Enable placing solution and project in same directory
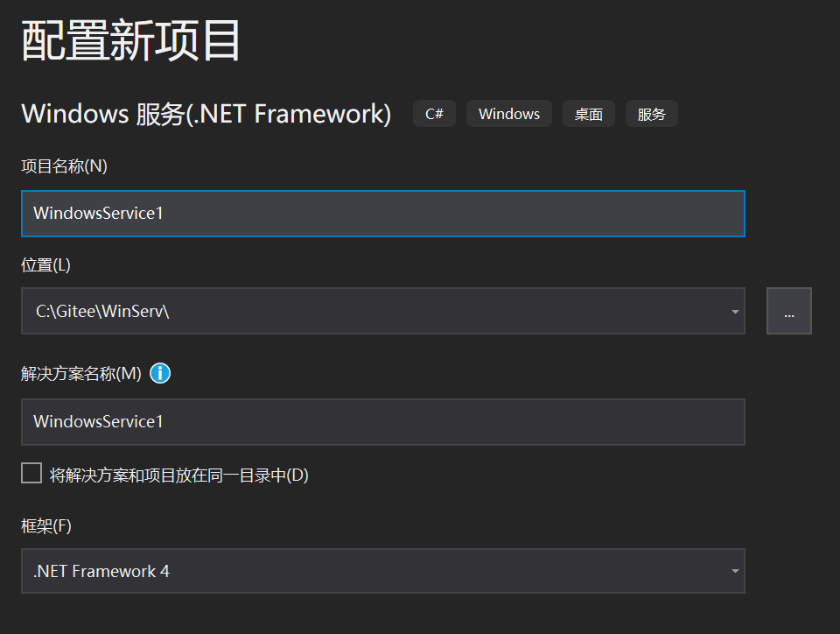Viewport: 840px width, 634px height. click(x=31, y=474)
